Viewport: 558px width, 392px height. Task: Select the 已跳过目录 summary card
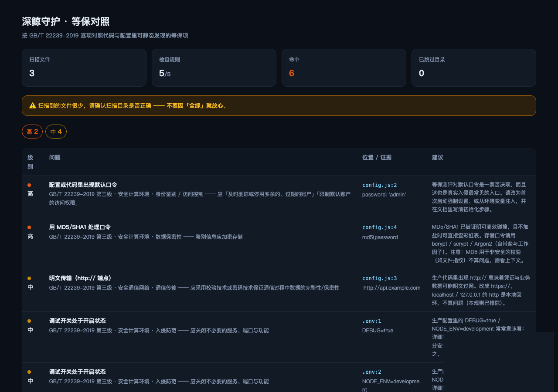474,68
